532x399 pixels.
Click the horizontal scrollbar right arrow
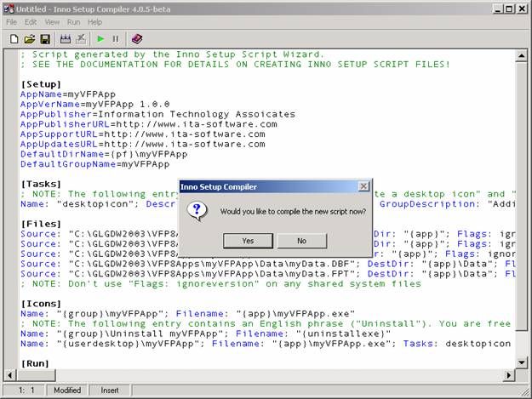508,375
